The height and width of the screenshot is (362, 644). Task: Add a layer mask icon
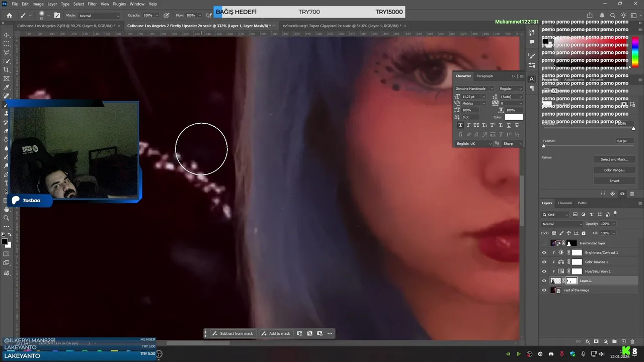(596, 341)
